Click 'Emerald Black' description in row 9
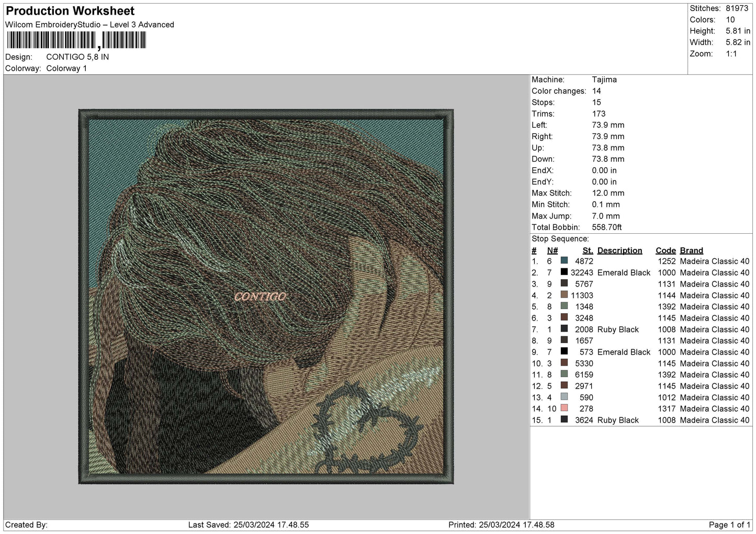The width and height of the screenshot is (756, 534). tap(624, 352)
